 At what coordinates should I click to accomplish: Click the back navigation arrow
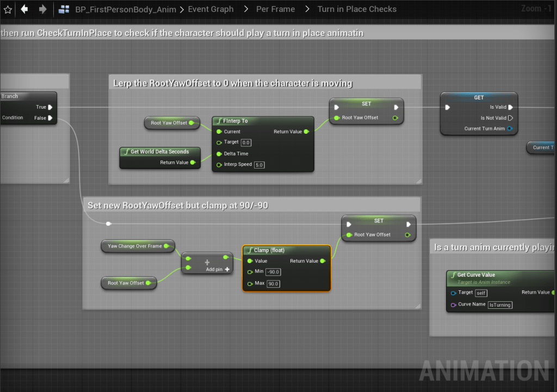coord(24,9)
